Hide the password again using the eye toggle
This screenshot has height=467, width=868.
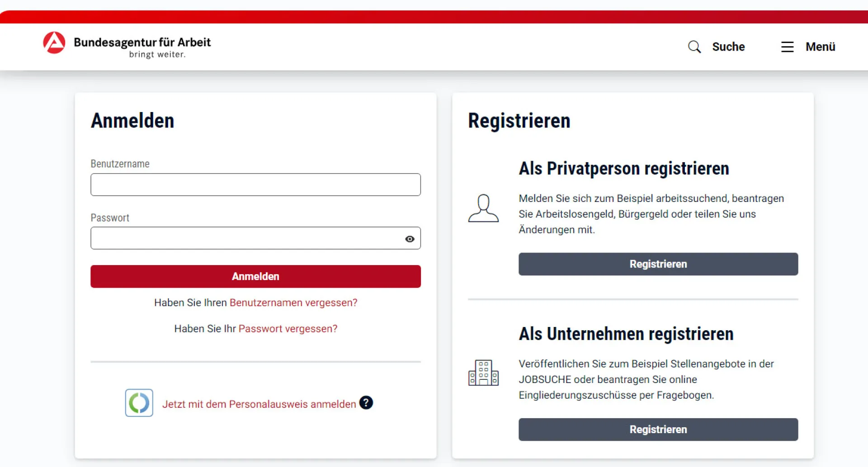pyautogui.click(x=410, y=238)
